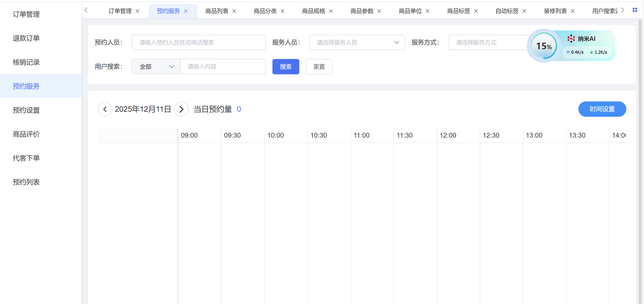Click the 15% circular progress indicator

[x=543, y=46]
